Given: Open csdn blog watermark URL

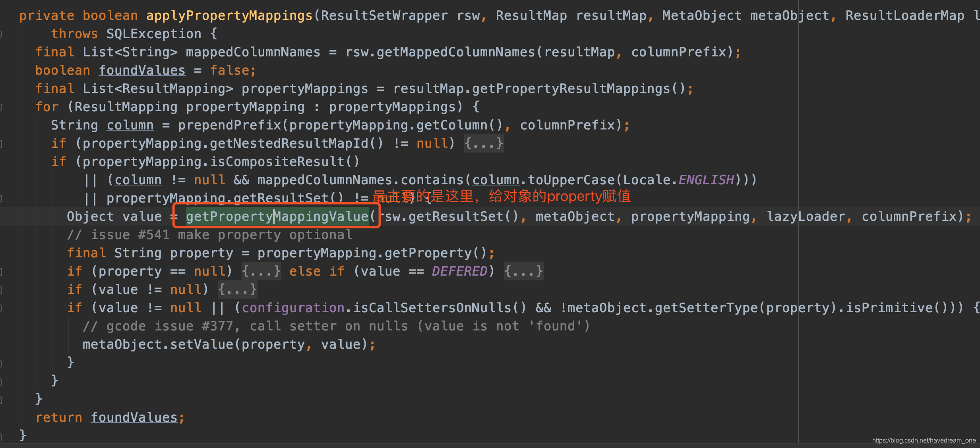Looking at the screenshot, I should tap(924, 440).
